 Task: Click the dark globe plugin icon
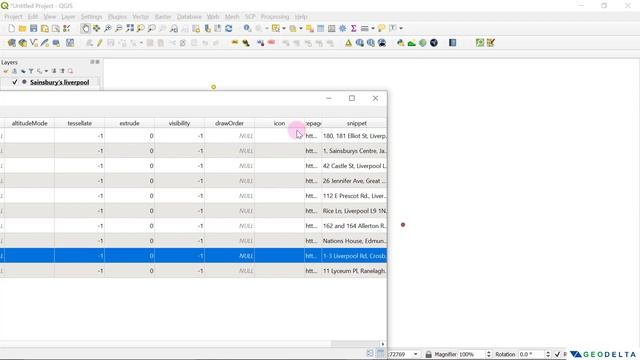434,43
